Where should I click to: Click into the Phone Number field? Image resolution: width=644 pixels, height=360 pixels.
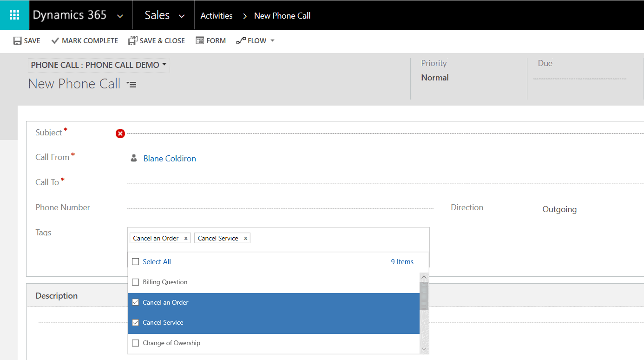coord(280,207)
